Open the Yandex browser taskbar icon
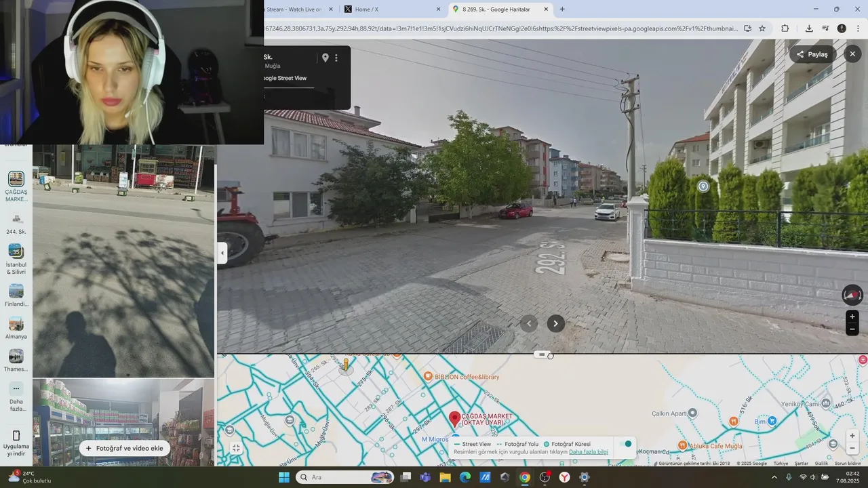Image resolution: width=868 pixels, height=488 pixels. pos(564,477)
